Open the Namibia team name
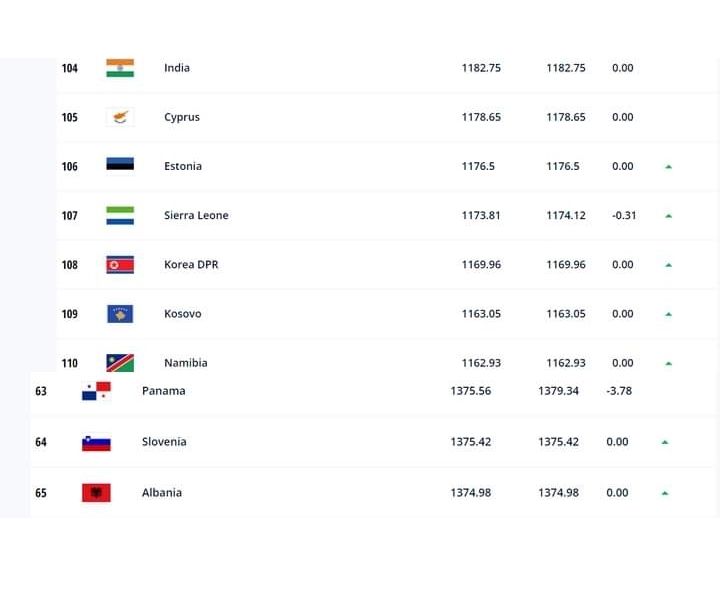This screenshot has width=720, height=608. [186, 363]
